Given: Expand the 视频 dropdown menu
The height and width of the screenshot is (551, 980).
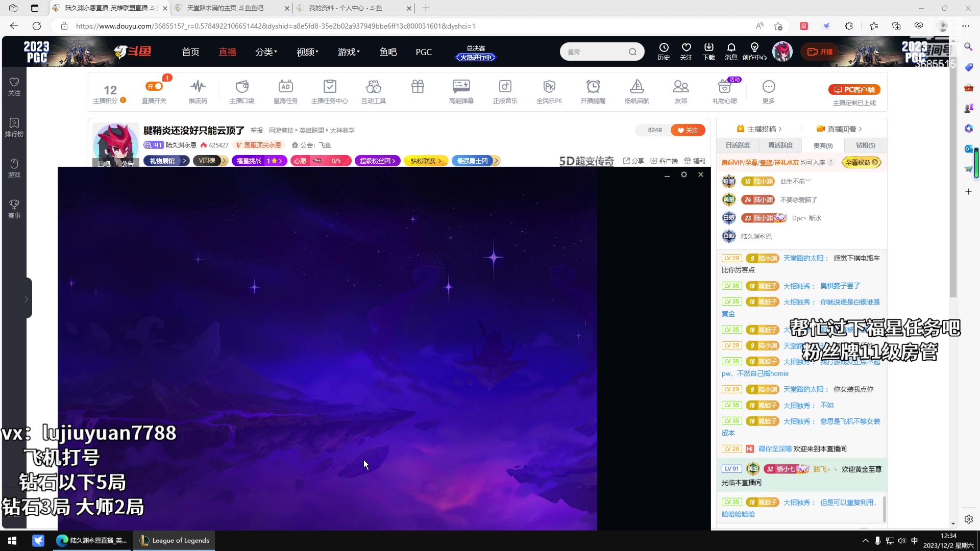Looking at the screenshot, I should click(x=307, y=52).
